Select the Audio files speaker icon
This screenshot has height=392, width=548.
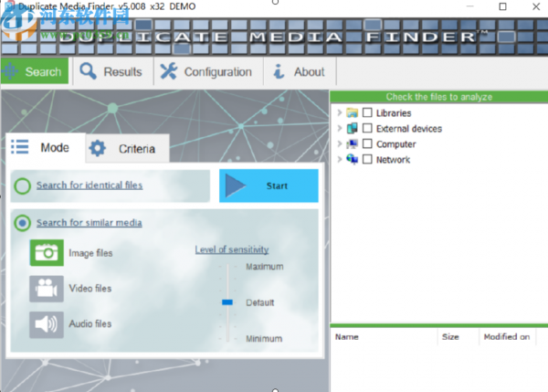coord(47,324)
